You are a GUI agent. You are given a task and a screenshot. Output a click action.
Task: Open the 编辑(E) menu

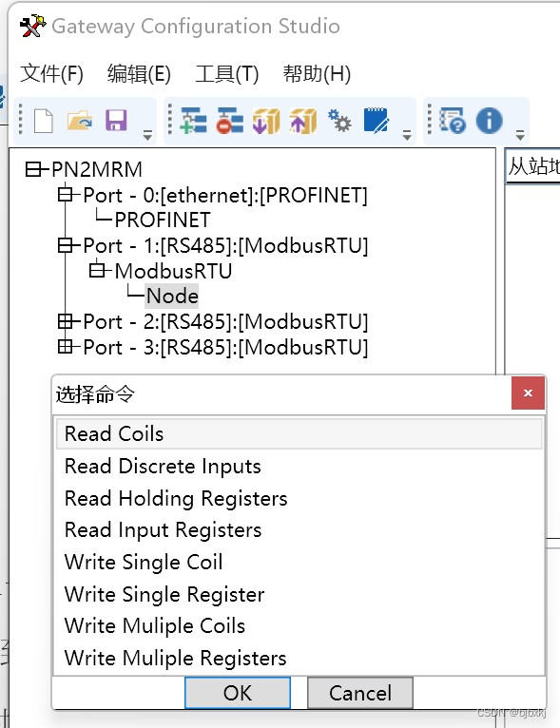click(139, 74)
